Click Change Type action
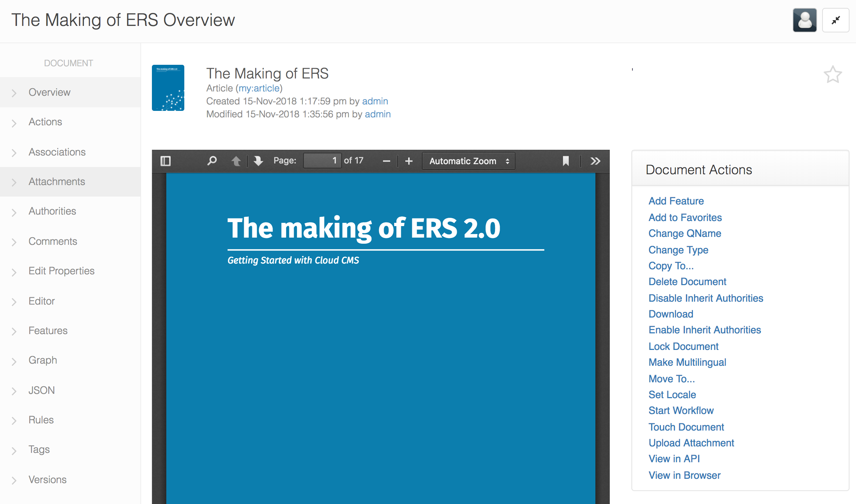856x504 pixels. (678, 250)
